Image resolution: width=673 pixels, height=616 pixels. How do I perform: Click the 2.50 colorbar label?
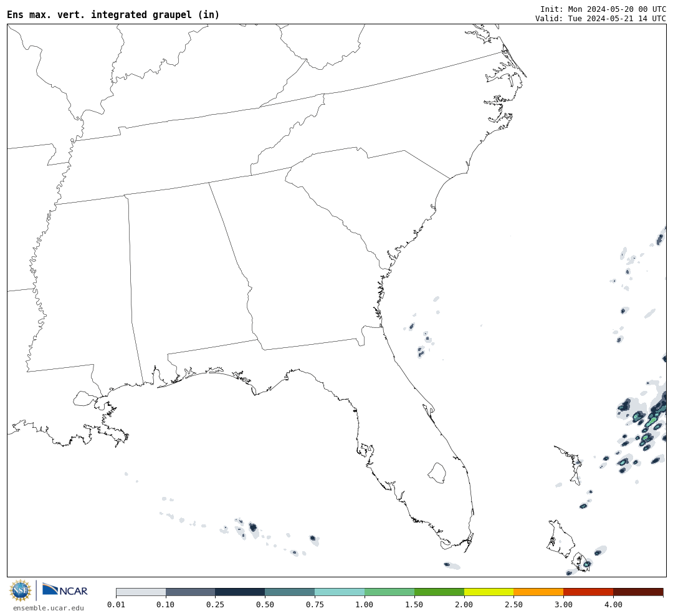coord(513,604)
